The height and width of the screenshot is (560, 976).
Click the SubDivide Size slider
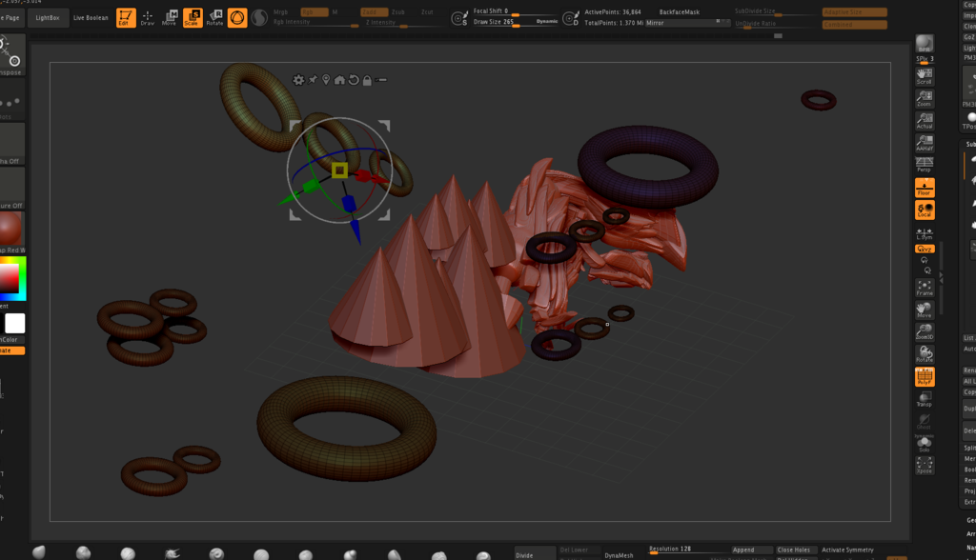click(x=775, y=11)
